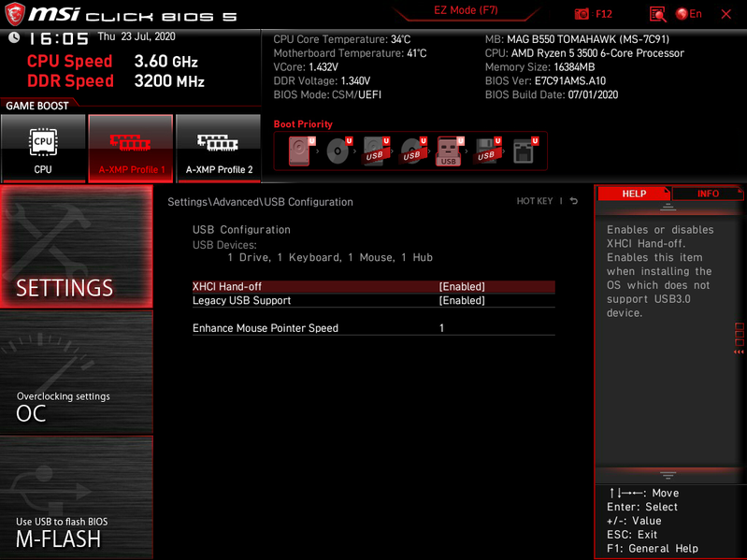Switch to EZ Mode (F7)
747x560 pixels.
(466, 10)
